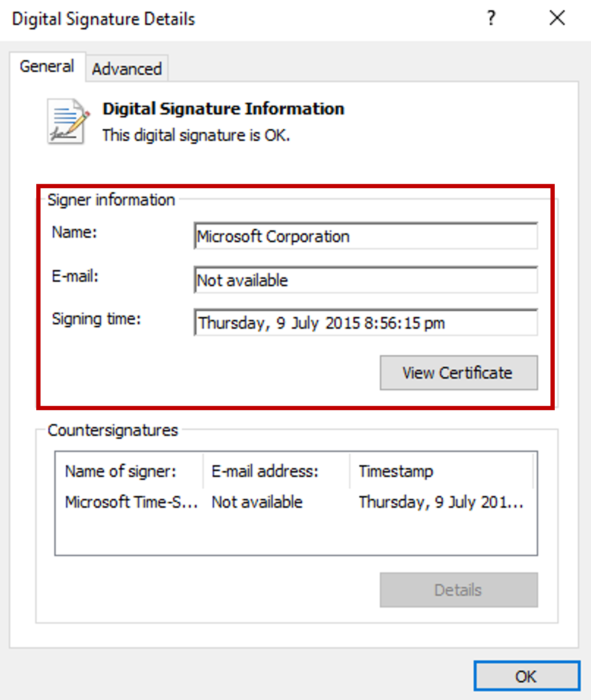
Task: Click inside the Signing time field
Action: (365, 323)
